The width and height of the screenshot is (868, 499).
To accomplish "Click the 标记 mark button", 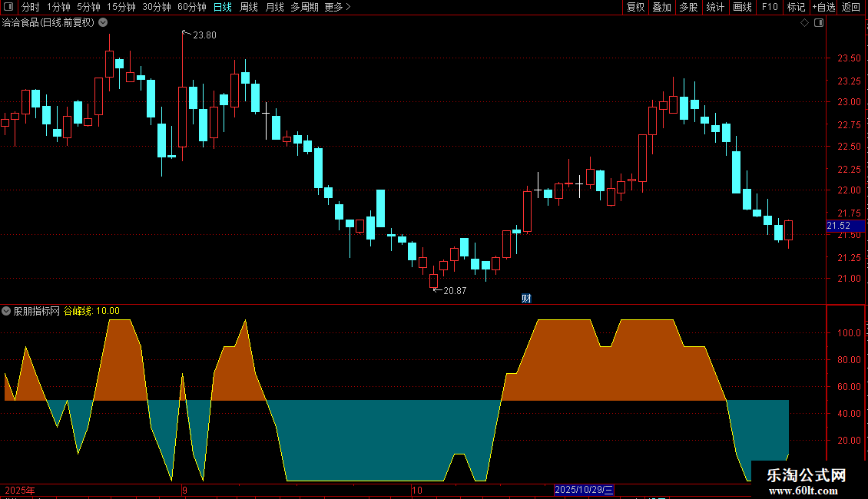I will 796,7.
